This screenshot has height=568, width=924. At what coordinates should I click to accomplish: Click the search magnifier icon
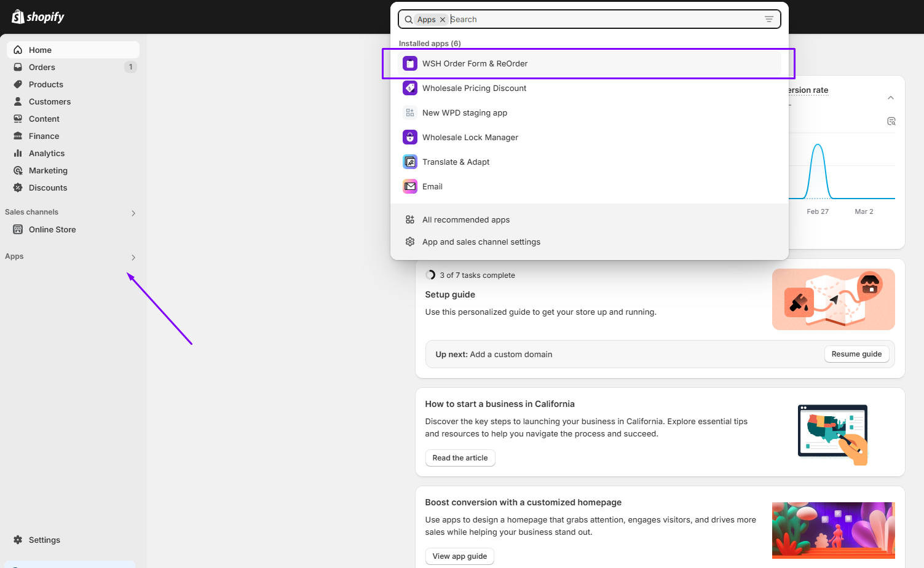pyautogui.click(x=408, y=20)
